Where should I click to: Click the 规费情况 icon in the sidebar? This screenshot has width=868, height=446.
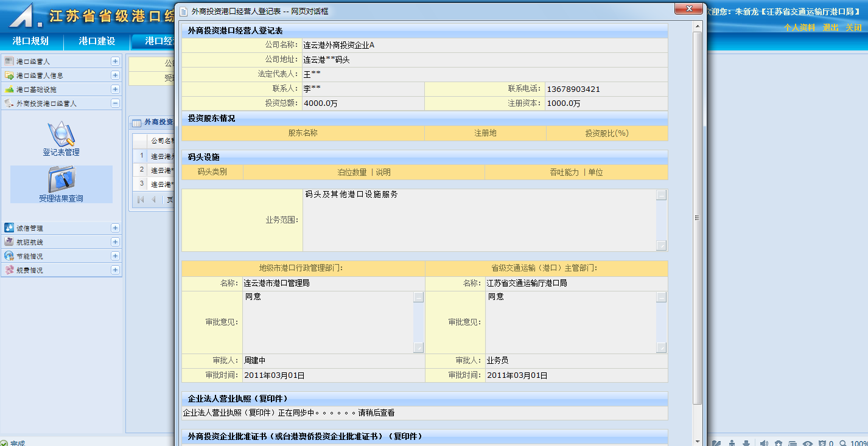[x=9, y=270]
